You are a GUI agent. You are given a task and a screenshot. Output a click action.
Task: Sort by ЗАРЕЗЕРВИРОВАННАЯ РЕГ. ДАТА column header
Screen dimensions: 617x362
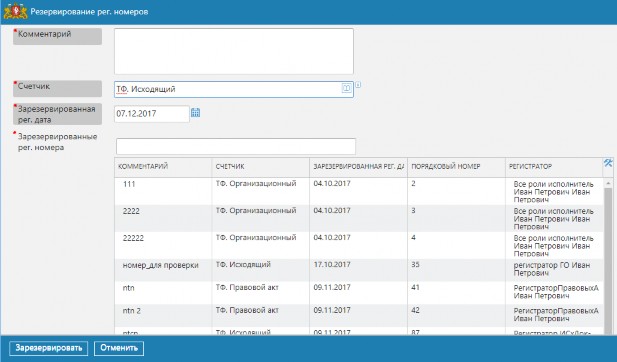tap(358, 167)
